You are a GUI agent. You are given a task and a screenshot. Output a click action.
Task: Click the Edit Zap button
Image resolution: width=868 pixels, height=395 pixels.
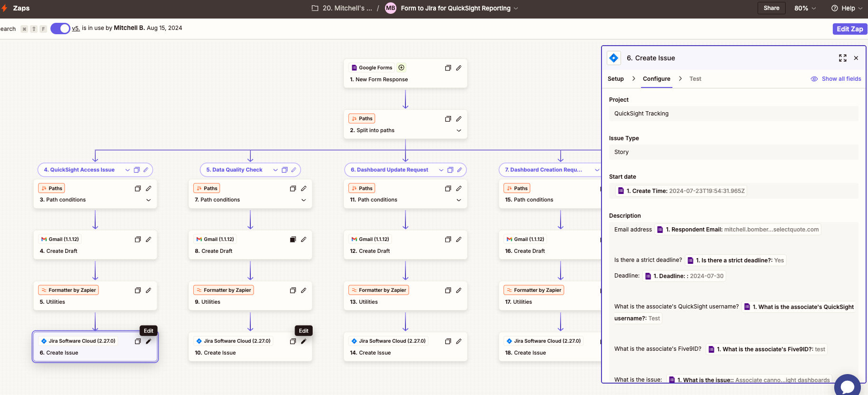tap(850, 29)
